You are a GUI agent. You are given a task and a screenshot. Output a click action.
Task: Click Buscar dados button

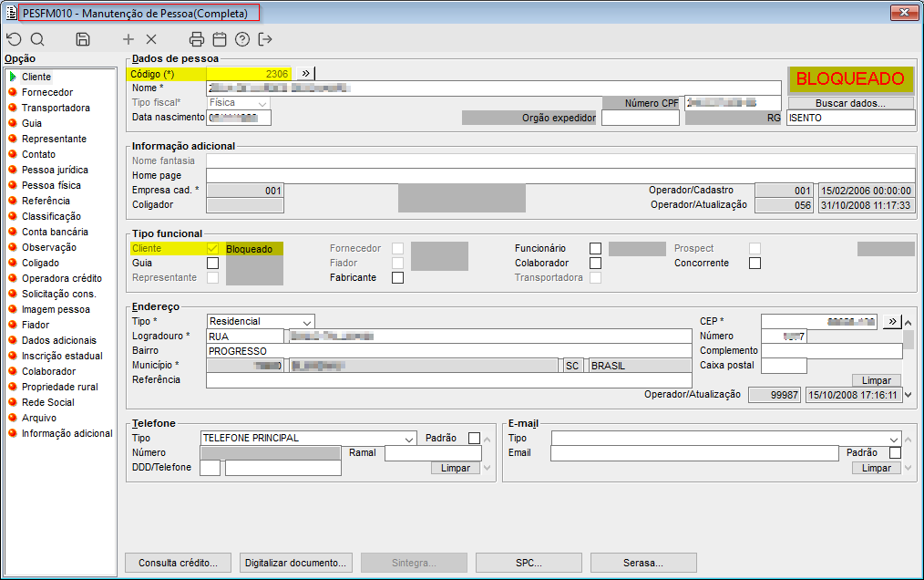850,103
